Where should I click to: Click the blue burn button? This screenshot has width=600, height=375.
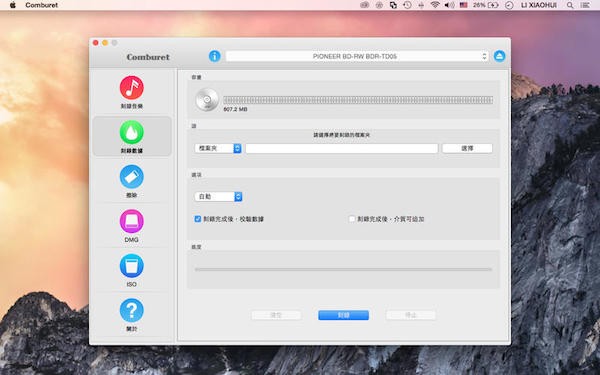coord(344,315)
